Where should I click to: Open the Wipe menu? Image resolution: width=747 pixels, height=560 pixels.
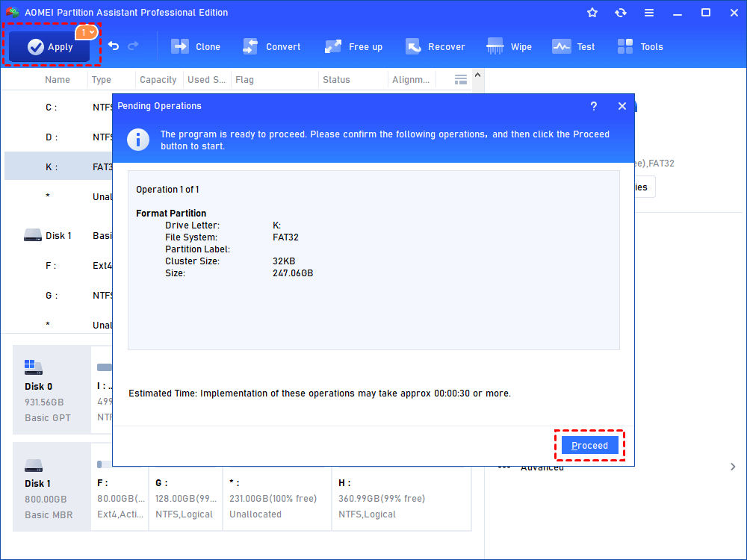[x=509, y=46]
